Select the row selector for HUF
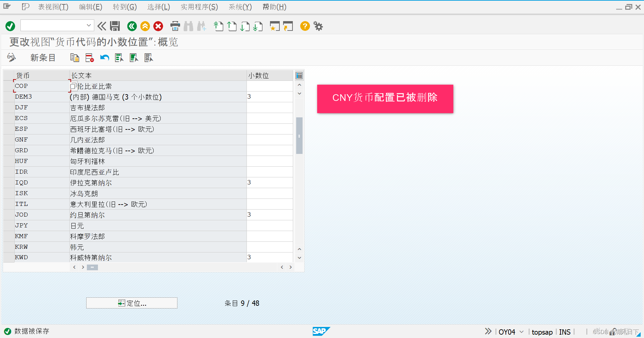Viewport: 644px width, 338px height. pyautogui.click(x=9, y=161)
